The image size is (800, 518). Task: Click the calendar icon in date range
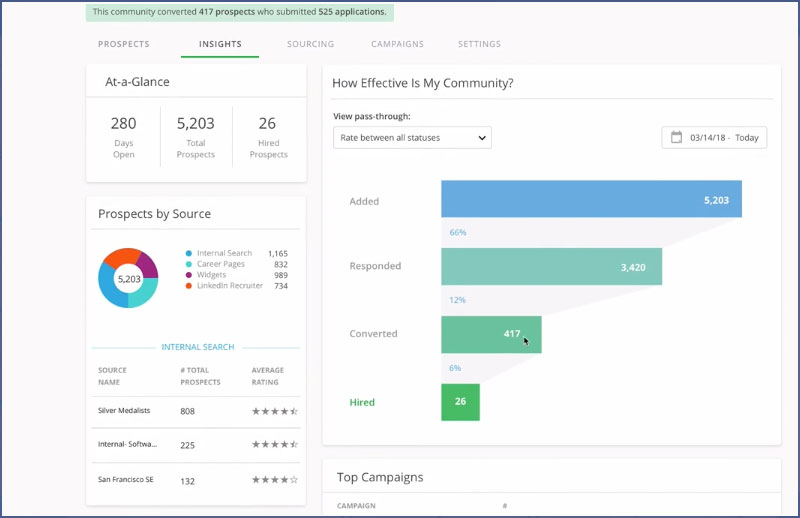(x=677, y=137)
